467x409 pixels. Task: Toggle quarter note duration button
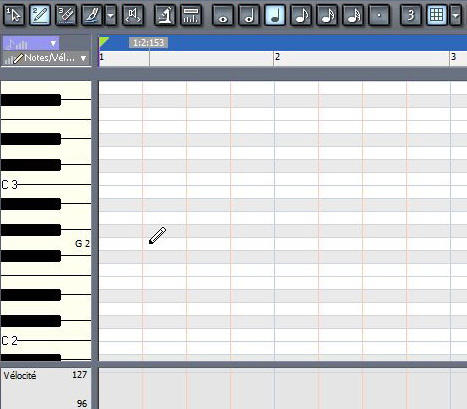[275, 15]
